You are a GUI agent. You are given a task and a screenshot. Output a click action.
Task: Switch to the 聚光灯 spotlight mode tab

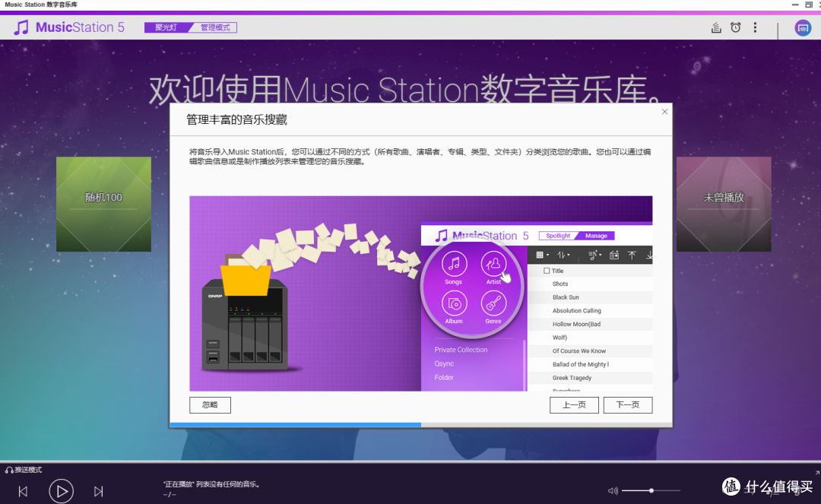pyautogui.click(x=166, y=27)
